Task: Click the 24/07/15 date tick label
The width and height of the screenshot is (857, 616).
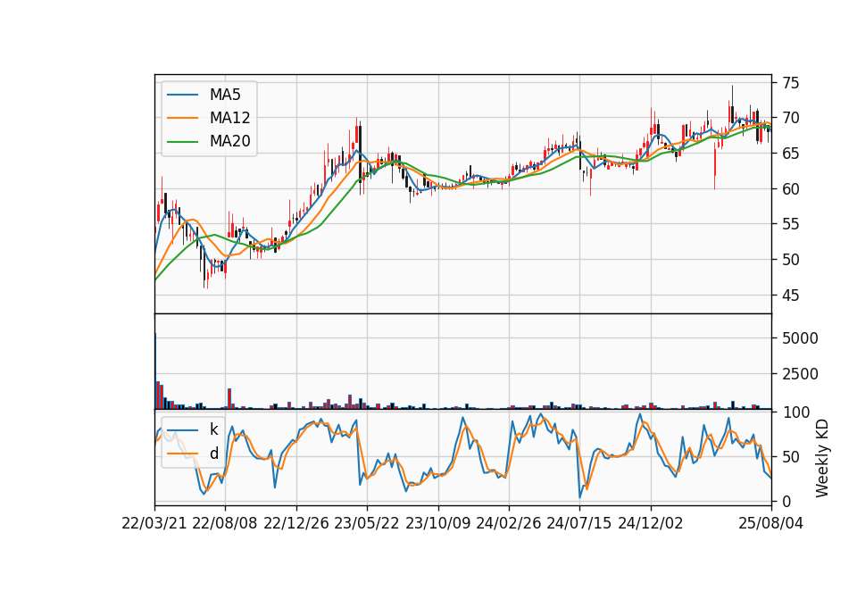Action: (x=579, y=523)
